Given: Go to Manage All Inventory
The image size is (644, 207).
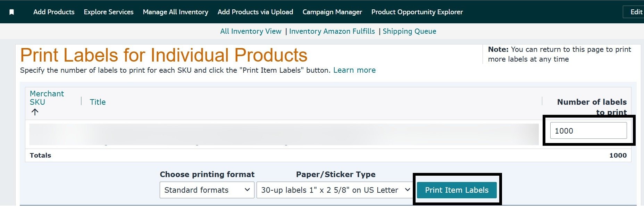Looking at the screenshot, I should [x=175, y=12].
